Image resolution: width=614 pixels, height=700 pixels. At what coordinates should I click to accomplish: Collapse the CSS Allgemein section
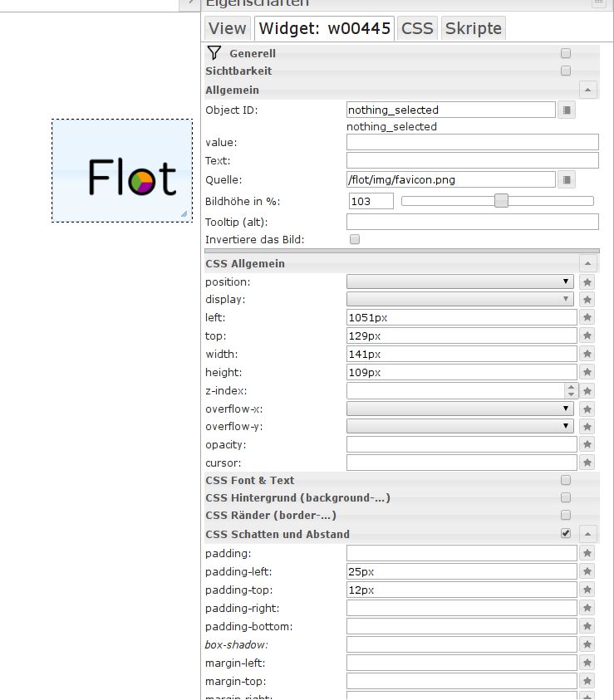tap(587, 263)
